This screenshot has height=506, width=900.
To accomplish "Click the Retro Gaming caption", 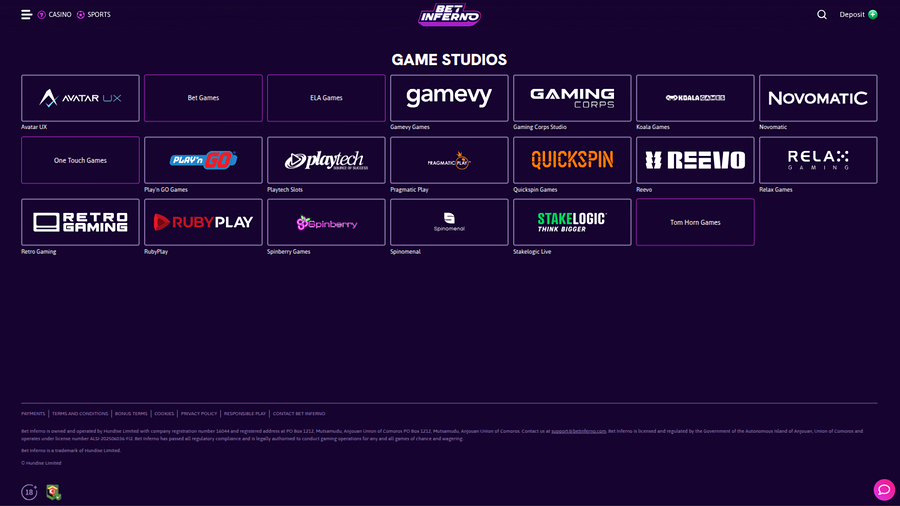I will 38,251.
